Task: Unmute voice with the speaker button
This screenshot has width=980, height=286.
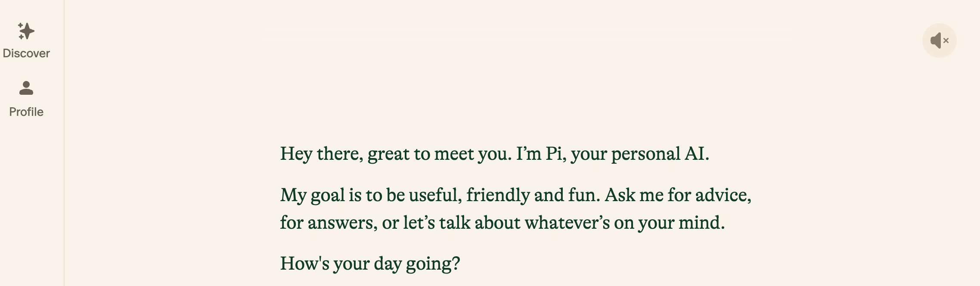Action: point(939,40)
